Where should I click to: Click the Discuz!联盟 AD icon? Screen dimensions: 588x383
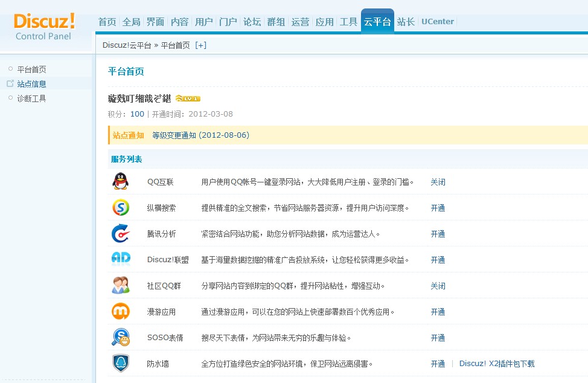pyautogui.click(x=121, y=259)
